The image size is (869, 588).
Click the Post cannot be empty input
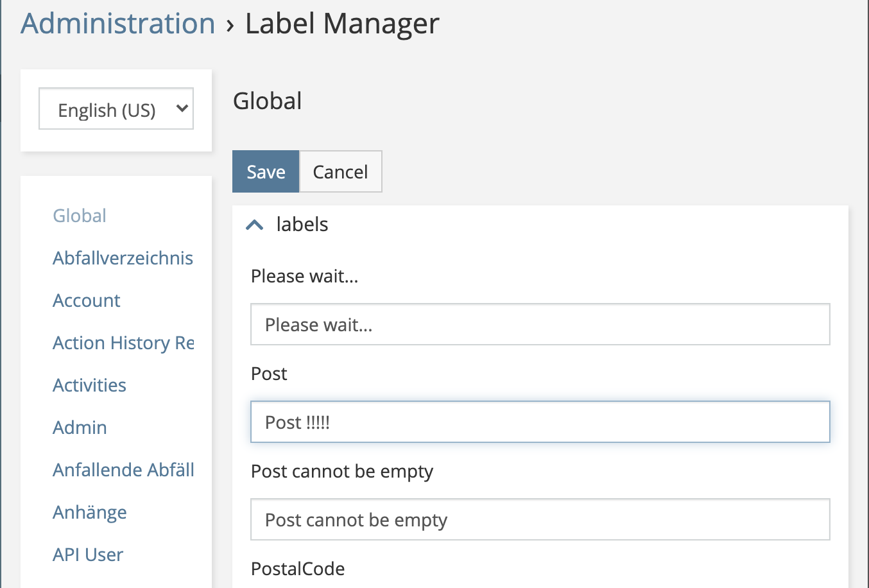pyautogui.click(x=540, y=519)
